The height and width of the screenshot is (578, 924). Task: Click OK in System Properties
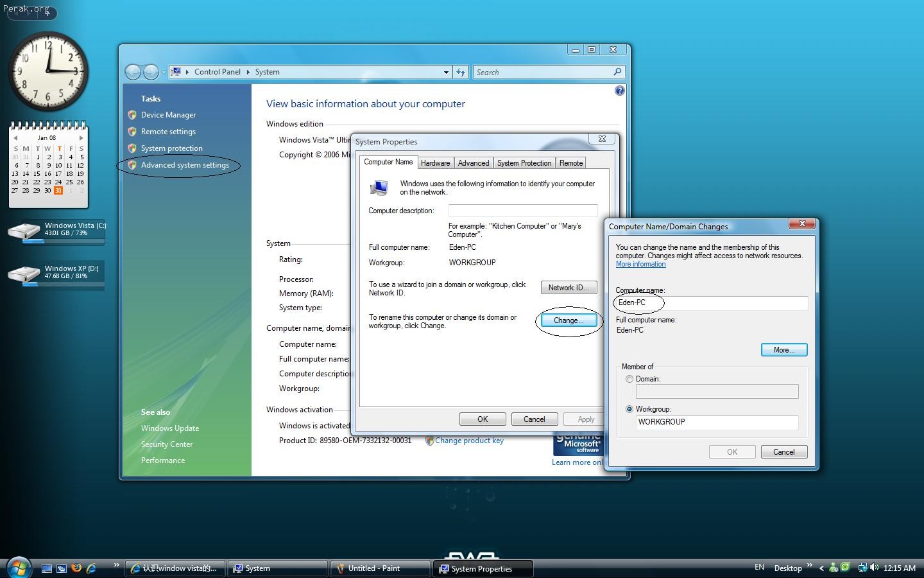(x=483, y=419)
